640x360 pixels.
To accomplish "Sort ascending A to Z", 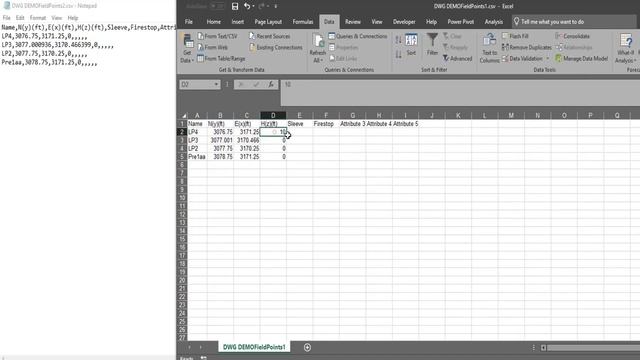I will click(x=399, y=40).
